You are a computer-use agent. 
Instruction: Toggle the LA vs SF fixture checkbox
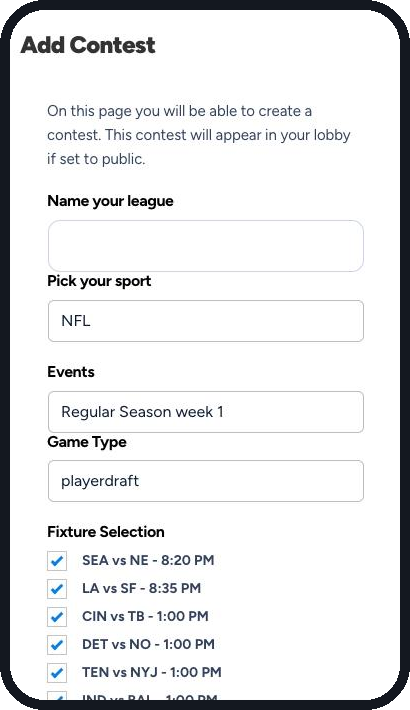57,589
